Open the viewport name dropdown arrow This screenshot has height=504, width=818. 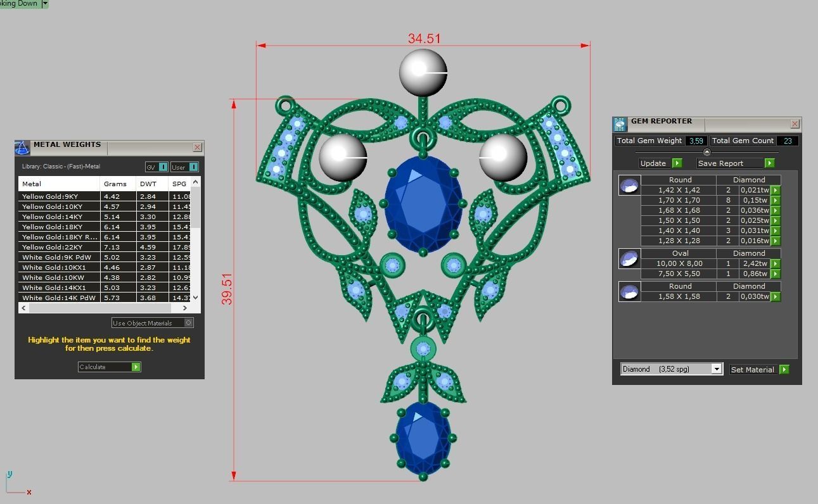tap(44, 4)
